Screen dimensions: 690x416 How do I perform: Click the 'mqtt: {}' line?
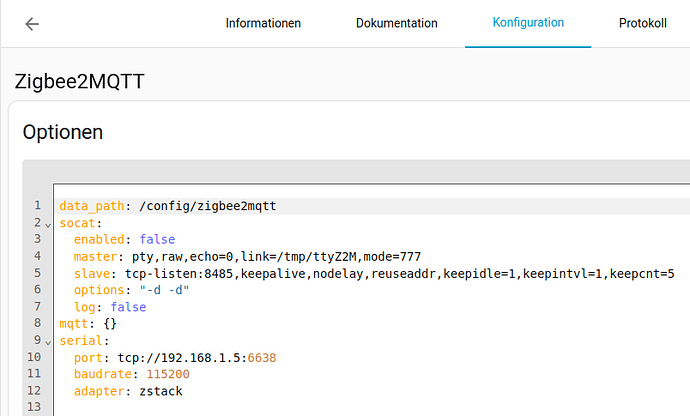(88, 324)
